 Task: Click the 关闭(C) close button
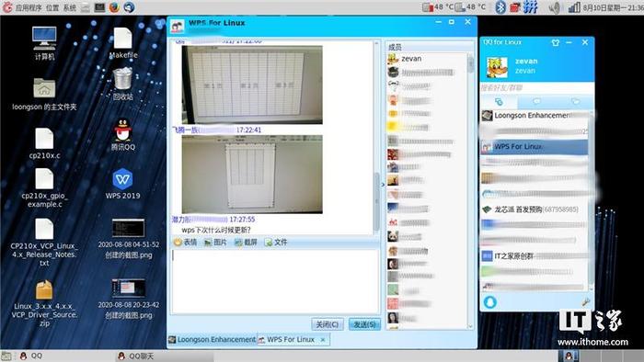click(328, 324)
